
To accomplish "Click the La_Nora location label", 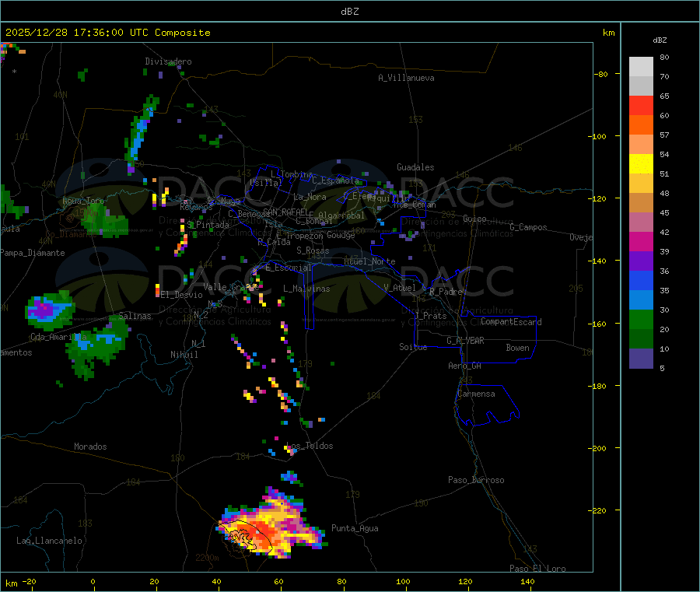I will [310, 197].
